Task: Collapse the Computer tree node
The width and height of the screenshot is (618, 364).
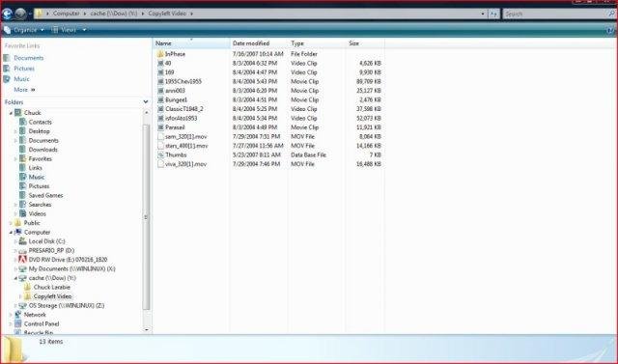Action: pos(11,233)
